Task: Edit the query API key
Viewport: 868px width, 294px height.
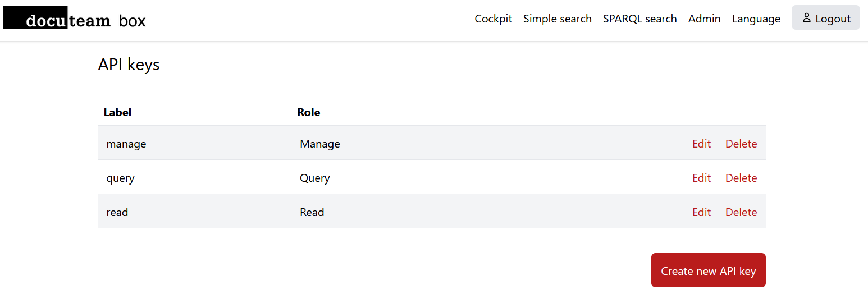Action: click(x=701, y=178)
